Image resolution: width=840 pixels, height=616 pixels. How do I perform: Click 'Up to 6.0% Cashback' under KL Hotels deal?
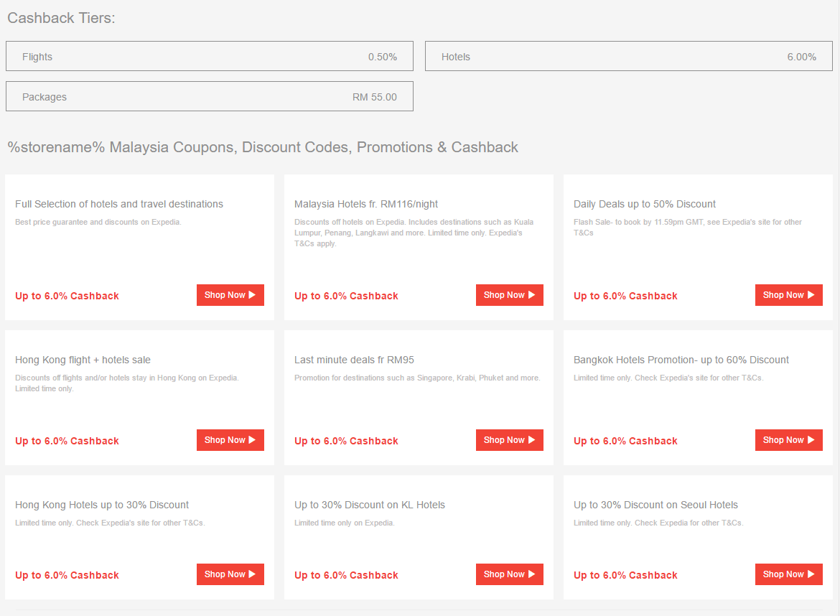pos(346,575)
